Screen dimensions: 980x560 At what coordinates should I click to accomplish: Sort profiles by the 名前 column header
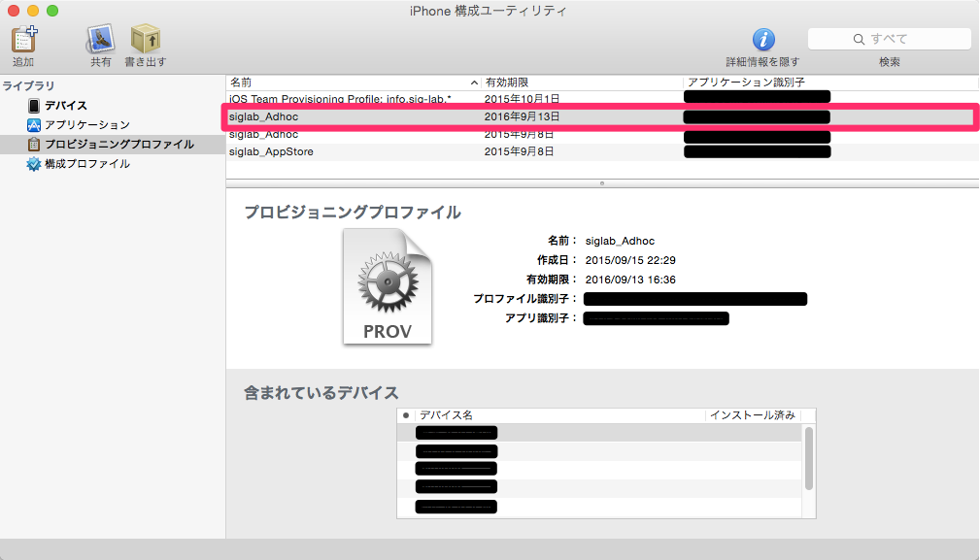tap(354, 82)
